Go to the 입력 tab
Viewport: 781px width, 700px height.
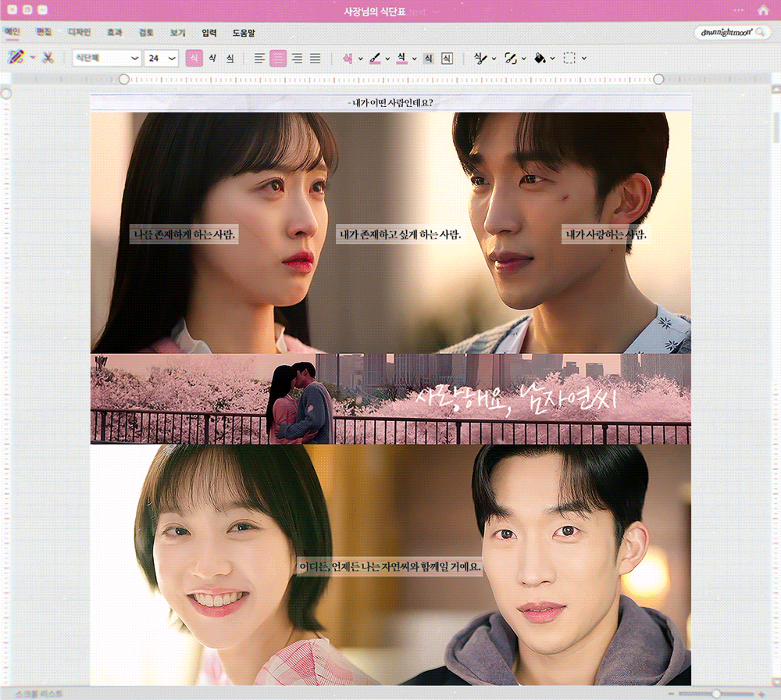tap(209, 33)
